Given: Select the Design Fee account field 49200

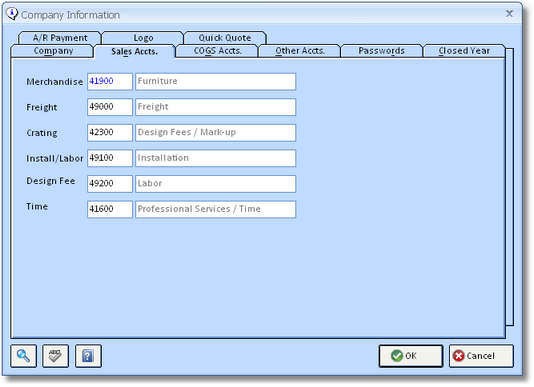Looking at the screenshot, I should 110,184.
